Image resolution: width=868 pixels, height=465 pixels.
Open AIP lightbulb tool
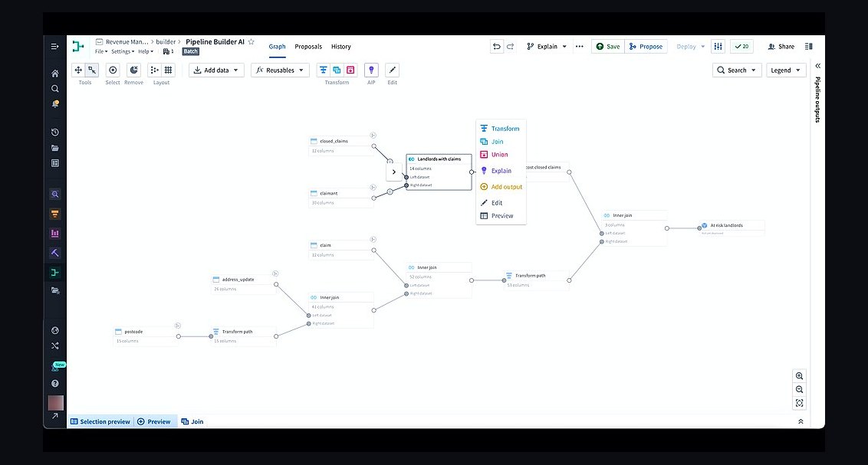coord(371,70)
